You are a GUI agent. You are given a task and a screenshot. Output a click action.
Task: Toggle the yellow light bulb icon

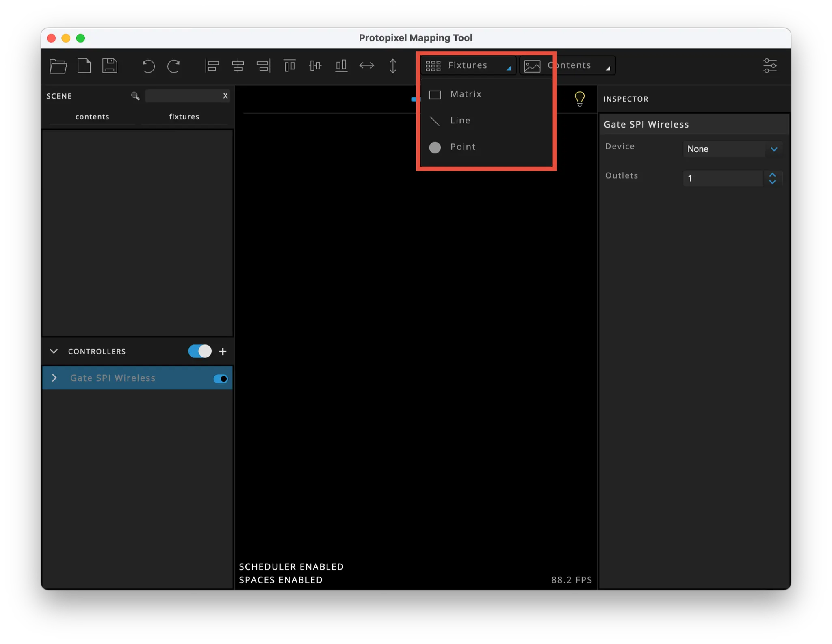[580, 99]
